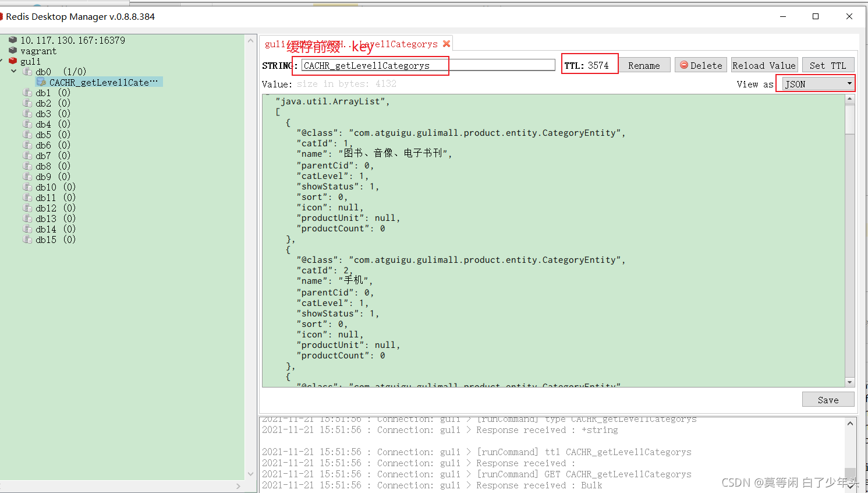The width and height of the screenshot is (868, 493).
Task: Select the guli connection label
Action: coord(30,61)
